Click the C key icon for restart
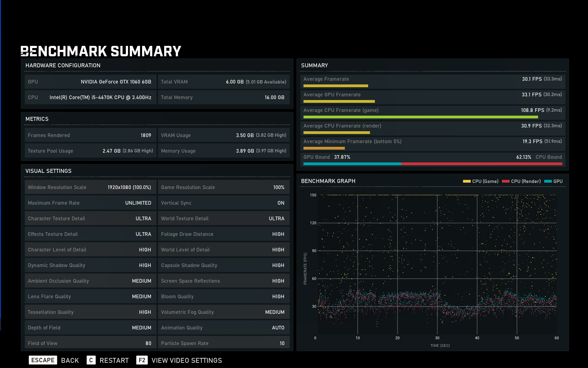The height and width of the screenshot is (368, 588). pos(91,360)
